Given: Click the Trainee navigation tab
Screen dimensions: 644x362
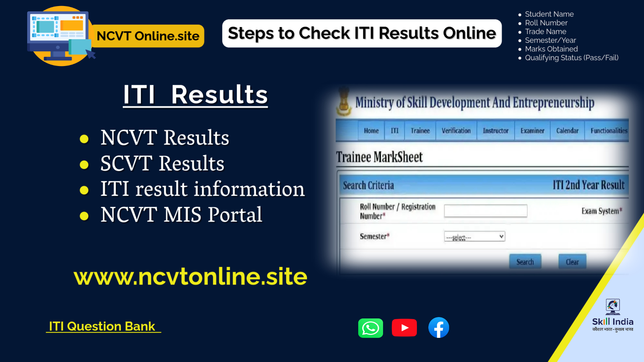Looking at the screenshot, I should pos(420,131).
